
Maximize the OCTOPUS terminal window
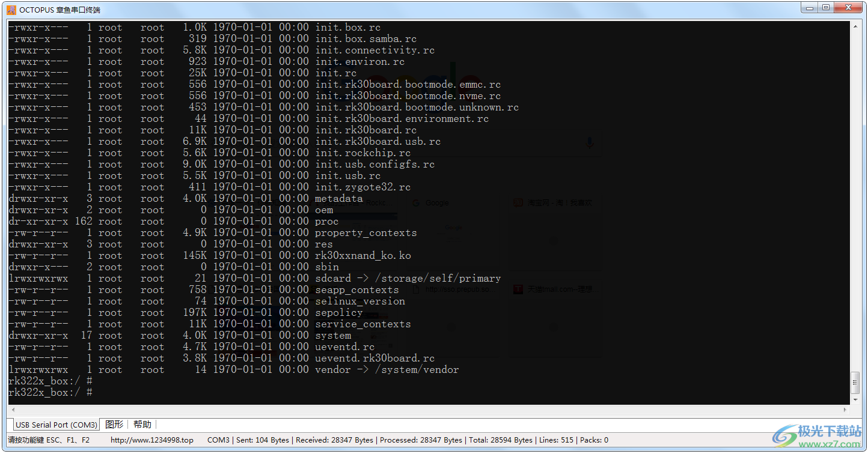[827, 8]
